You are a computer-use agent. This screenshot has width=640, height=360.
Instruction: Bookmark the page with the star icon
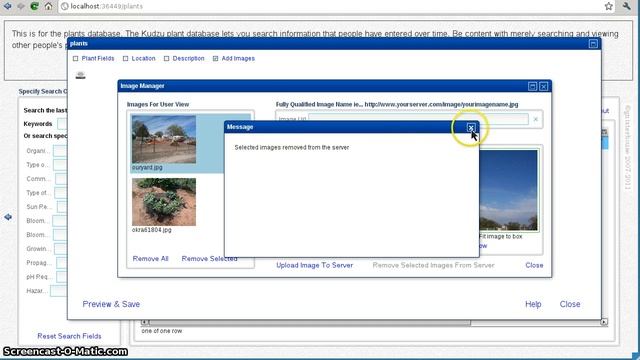[609, 6]
